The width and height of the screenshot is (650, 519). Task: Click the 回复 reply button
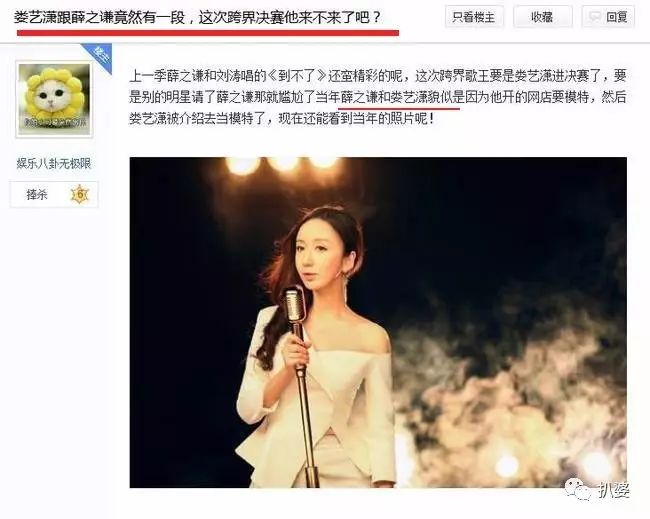tap(608, 17)
